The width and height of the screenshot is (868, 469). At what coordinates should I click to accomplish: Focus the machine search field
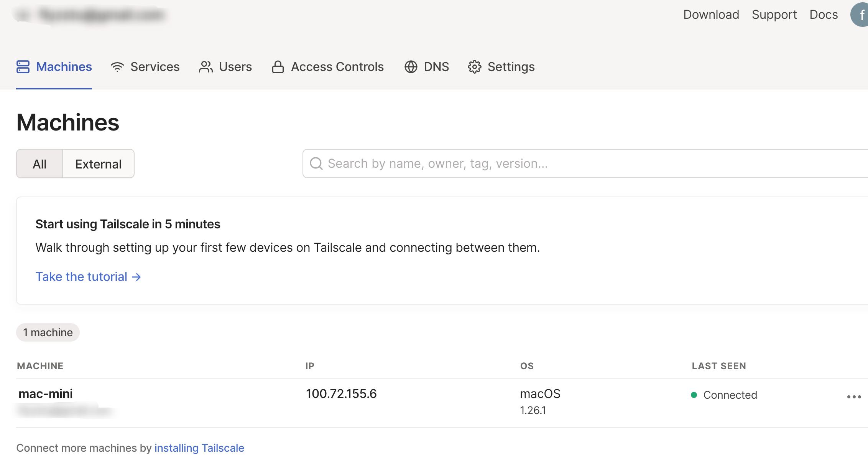pyautogui.click(x=575, y=163)
